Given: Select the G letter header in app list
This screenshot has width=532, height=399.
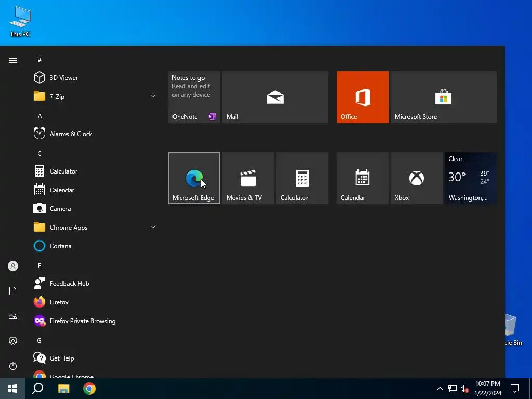Looking at the screenshot, I should [x=39, y=340].
